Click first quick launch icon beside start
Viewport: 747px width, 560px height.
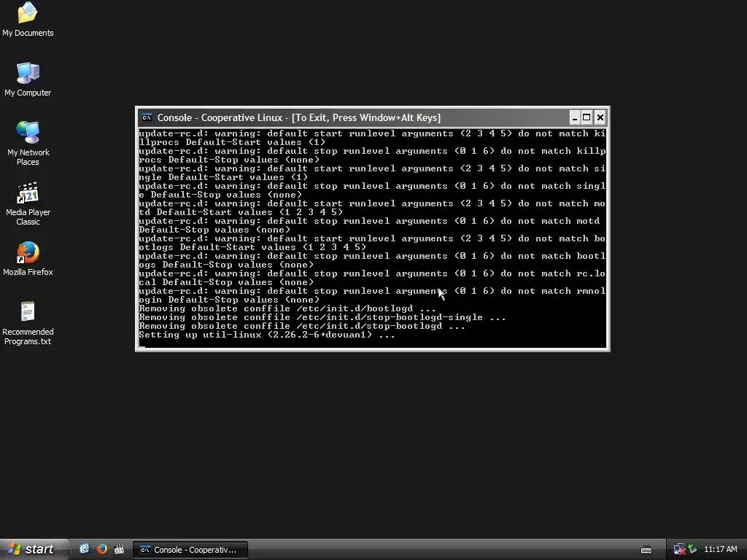pyautogui.click(x=85, y=549)
